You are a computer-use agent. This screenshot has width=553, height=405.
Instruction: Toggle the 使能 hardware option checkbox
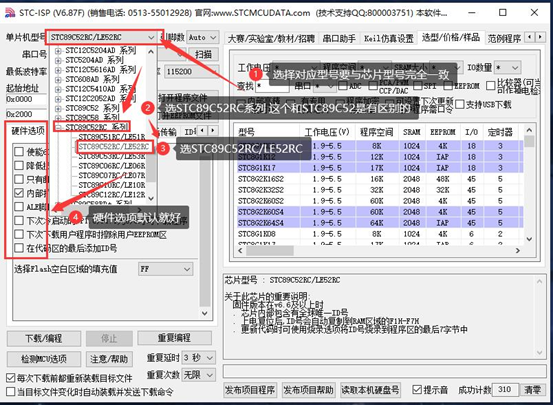click(19, 152)
